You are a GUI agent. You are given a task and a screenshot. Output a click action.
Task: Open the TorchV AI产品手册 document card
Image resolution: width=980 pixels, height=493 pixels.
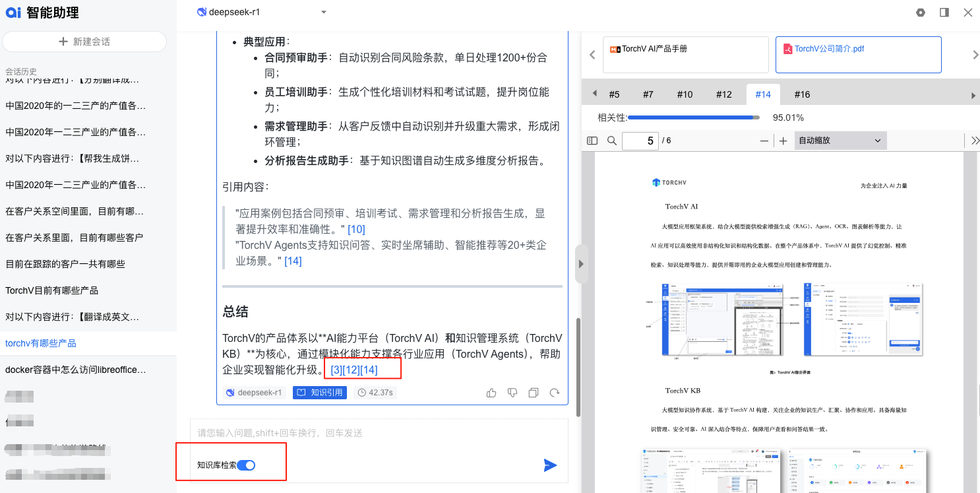point(686,55)
